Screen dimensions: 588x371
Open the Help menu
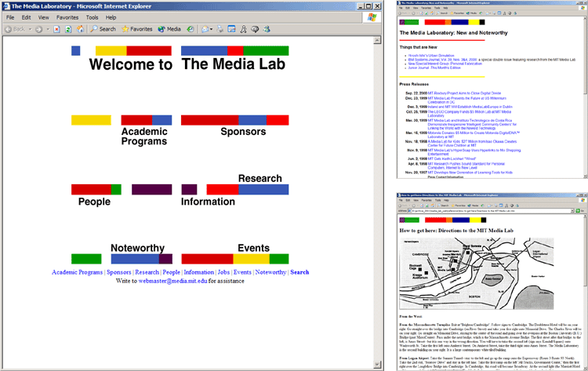pyautogui.click(x=111, y=17)
